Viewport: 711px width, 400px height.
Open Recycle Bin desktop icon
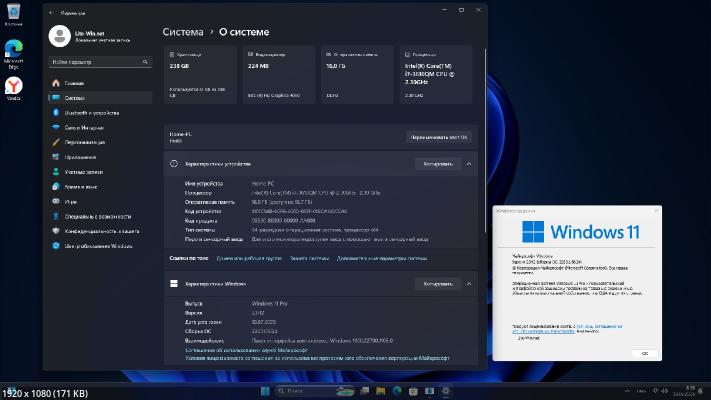pyautogui.click(x=13, y=15)
